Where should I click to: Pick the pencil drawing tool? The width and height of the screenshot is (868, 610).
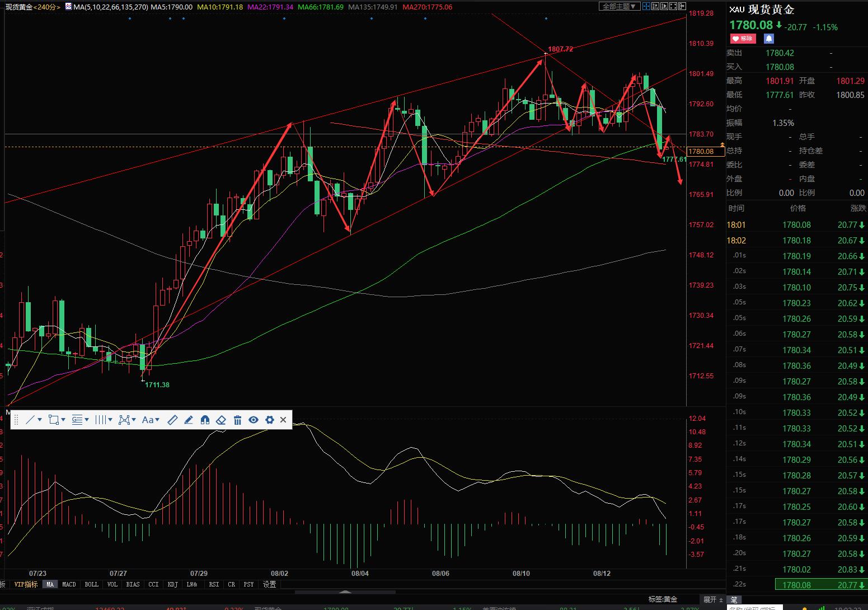(189, 420)
